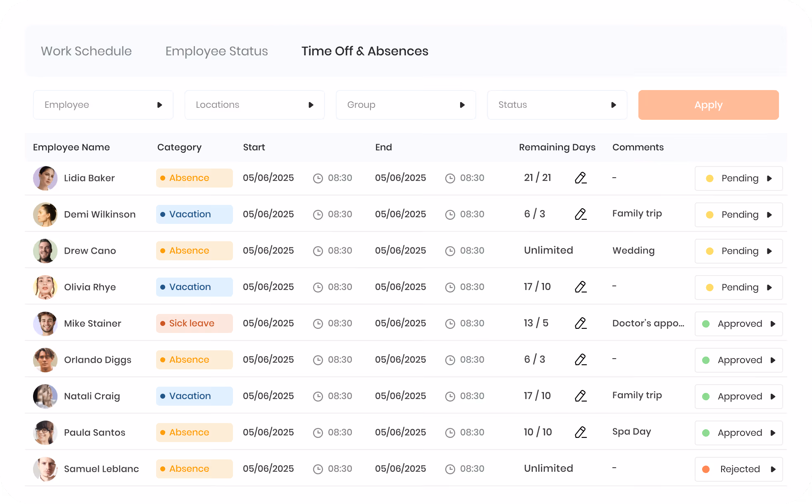Click Lidia Baker's Absence tag
This screenshot has height=504, width=812.
194,178
